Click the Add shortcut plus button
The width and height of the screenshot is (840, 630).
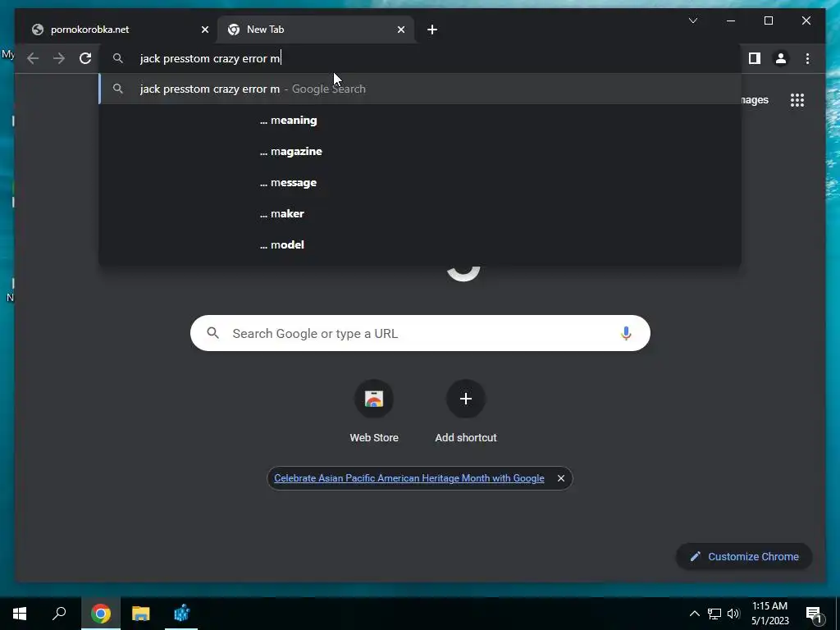pos(466,399)
